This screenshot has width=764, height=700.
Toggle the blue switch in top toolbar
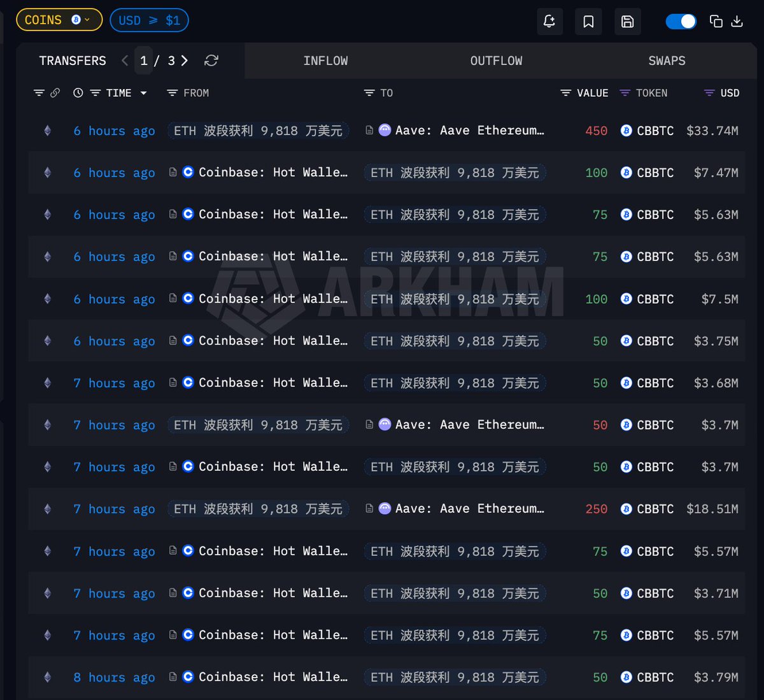pyautogui.click(x=681, y=22)
